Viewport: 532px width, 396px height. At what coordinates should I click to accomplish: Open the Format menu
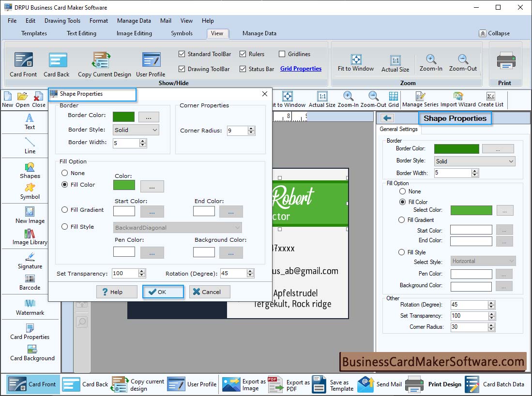coord(99,21)
